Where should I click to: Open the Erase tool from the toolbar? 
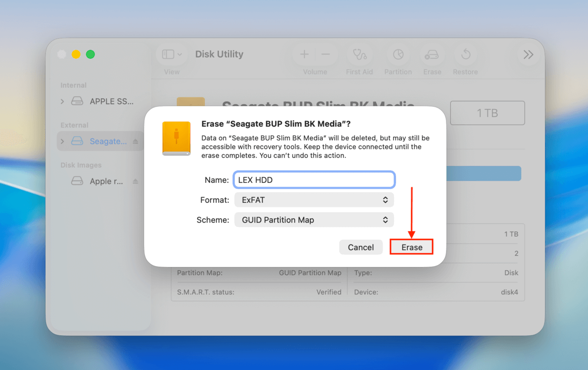(x=432, y=55)
